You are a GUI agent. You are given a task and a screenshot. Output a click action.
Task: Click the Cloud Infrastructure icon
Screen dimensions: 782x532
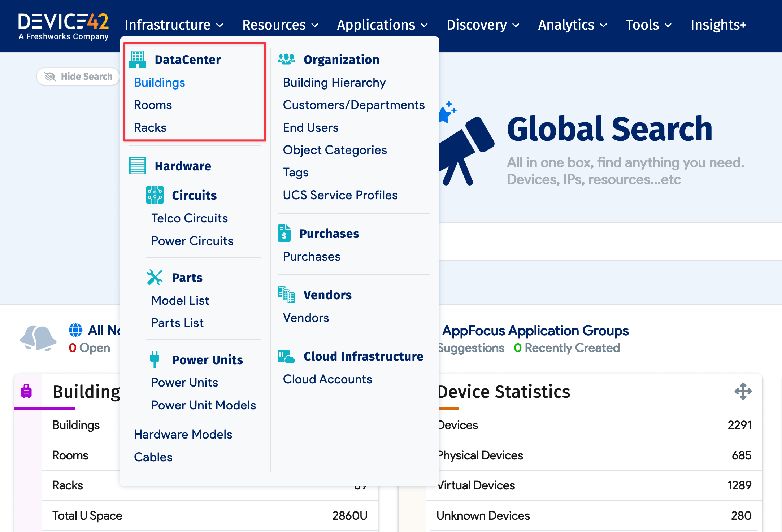click(x=286, y=356)
